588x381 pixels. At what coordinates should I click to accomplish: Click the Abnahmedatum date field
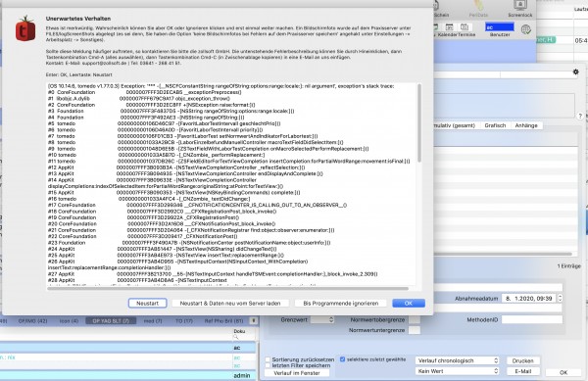(528, 298)
